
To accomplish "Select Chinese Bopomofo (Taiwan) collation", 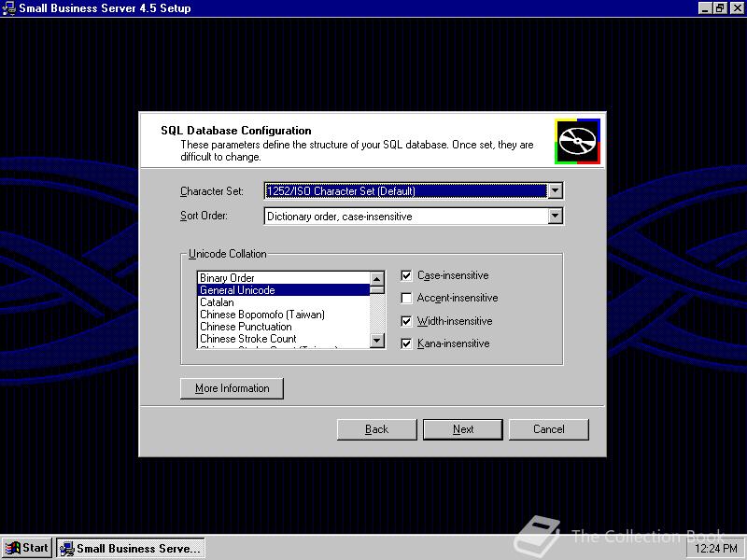I will (x=284, y=315).
